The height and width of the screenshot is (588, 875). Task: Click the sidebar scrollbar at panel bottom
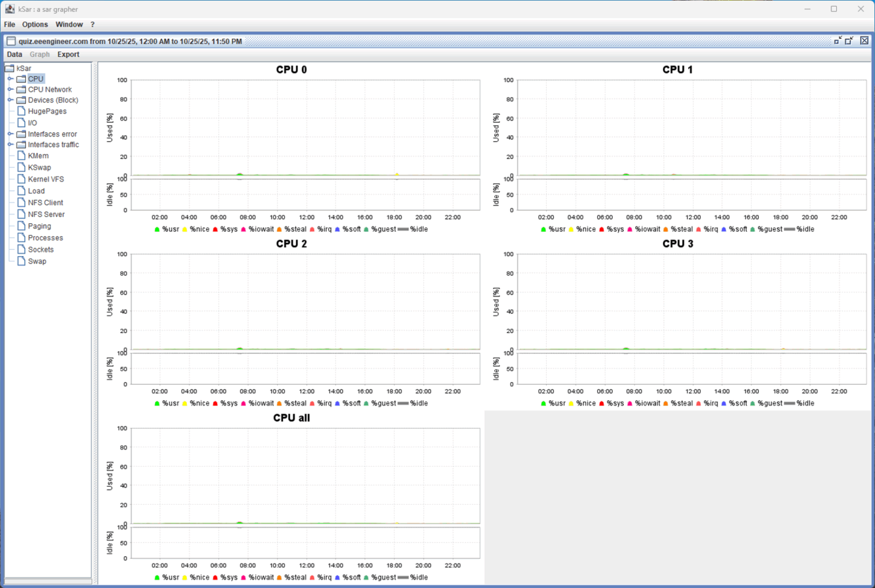(48, 581)
